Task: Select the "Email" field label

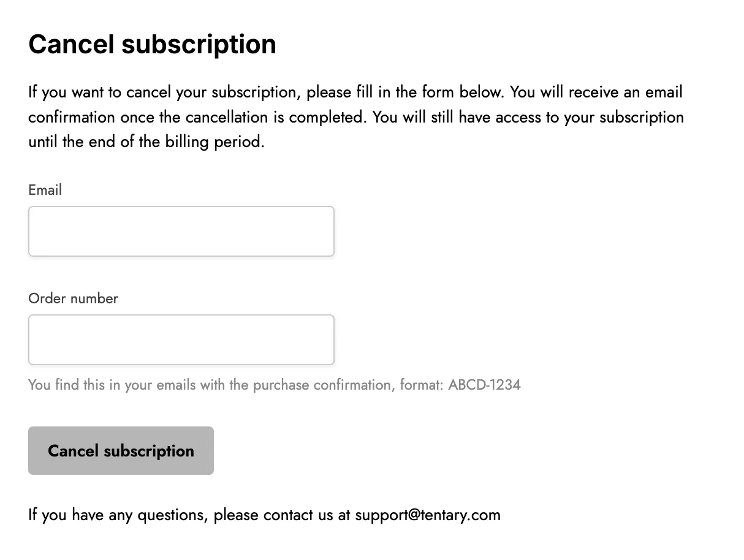Action: click(x=45, y=190)
